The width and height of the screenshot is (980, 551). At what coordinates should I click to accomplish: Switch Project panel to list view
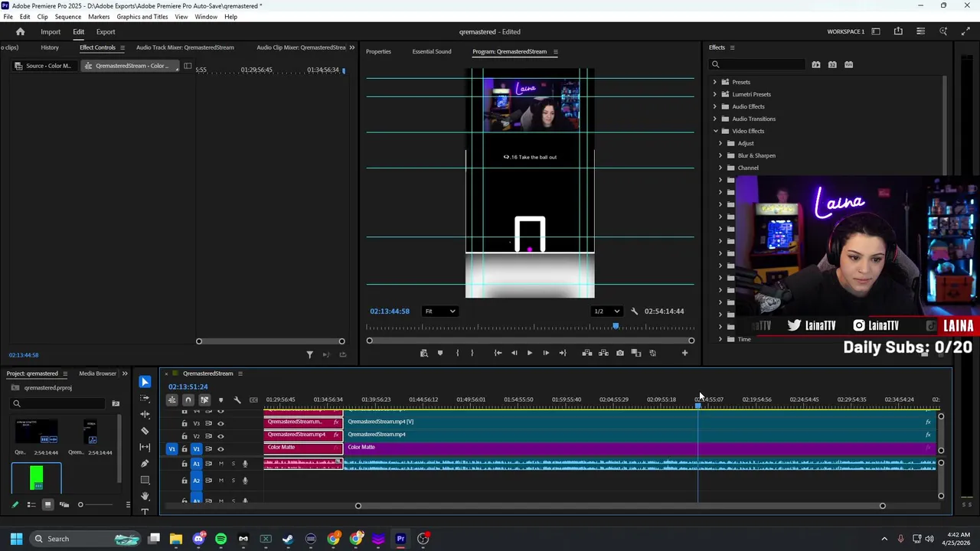31,504
